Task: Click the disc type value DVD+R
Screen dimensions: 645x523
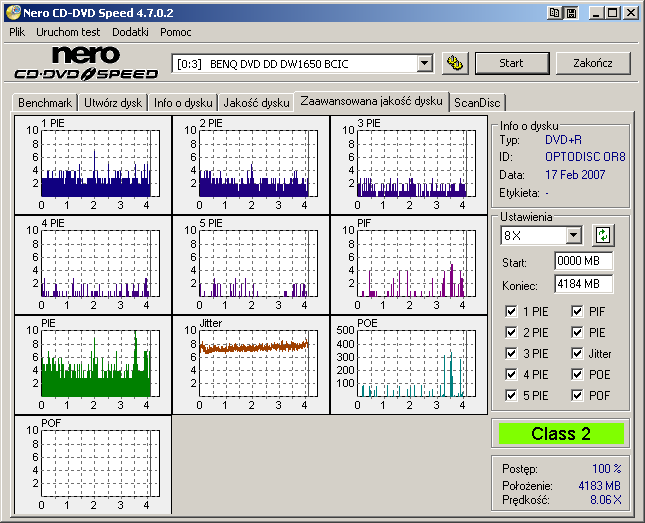Action: coord(563,140)
